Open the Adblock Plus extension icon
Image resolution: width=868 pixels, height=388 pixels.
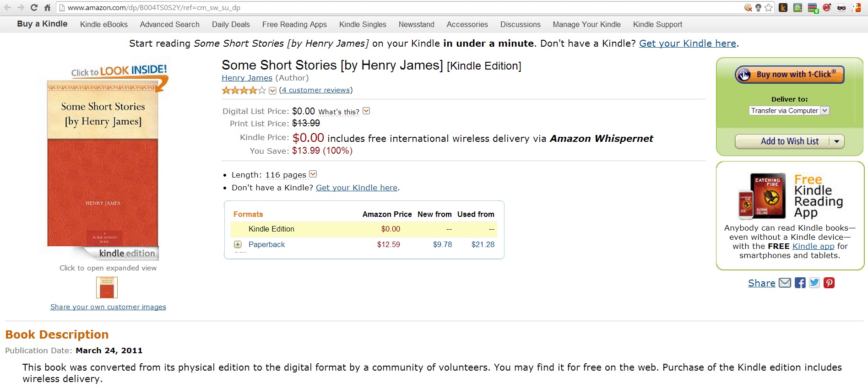coord(827,7)
